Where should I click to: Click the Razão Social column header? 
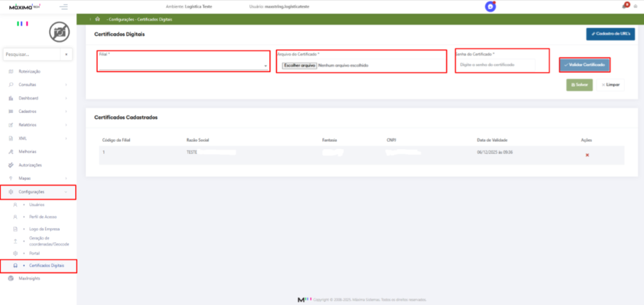click(198, 140)
